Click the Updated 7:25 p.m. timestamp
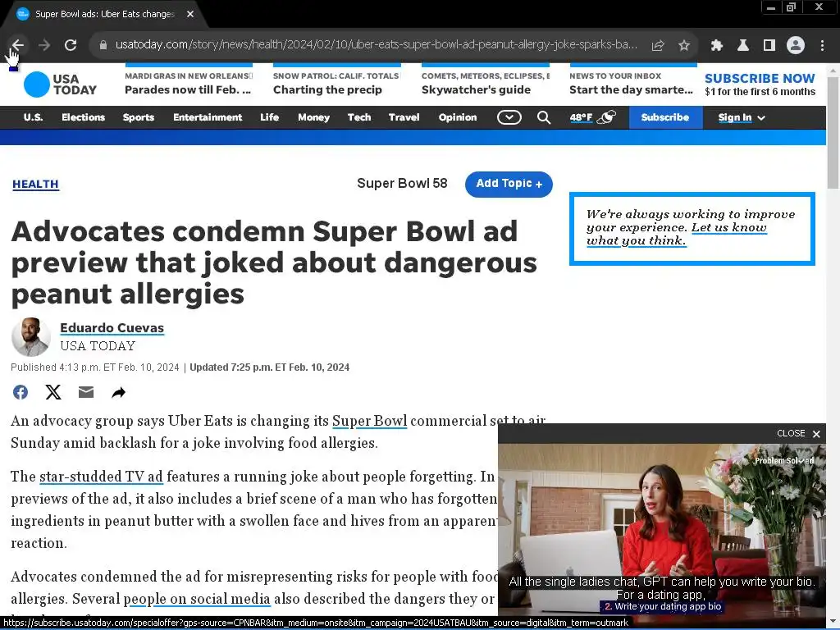The image size is (840, 630). [269, 367]
